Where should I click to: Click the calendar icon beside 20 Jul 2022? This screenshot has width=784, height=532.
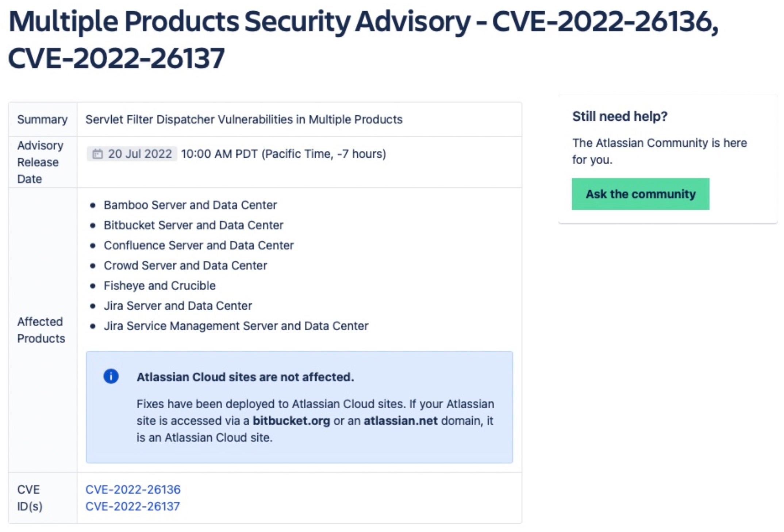[97, 154]
